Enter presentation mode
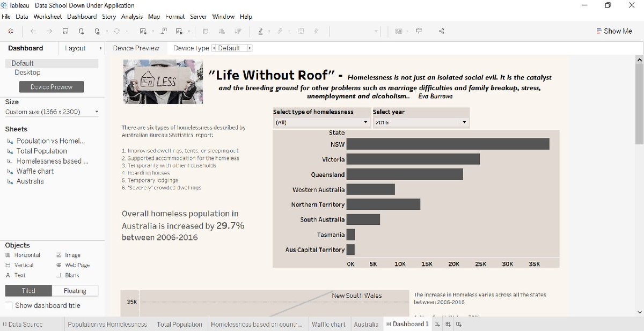This screenshot has height=331, width=644. (x=419, y=31)
